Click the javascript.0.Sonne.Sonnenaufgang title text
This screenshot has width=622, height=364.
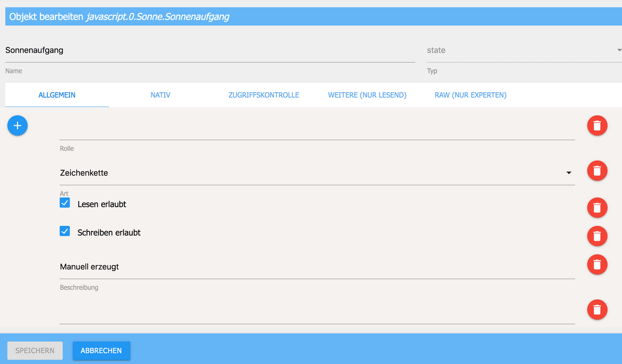(158, 17)
